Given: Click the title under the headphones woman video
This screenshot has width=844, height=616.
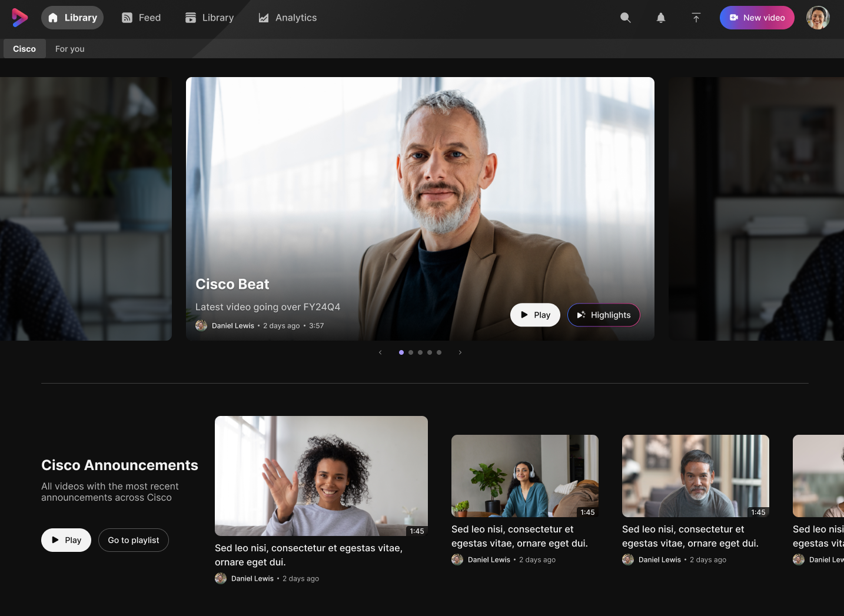Looking at the screenshot, I should [x=520, y=536].
